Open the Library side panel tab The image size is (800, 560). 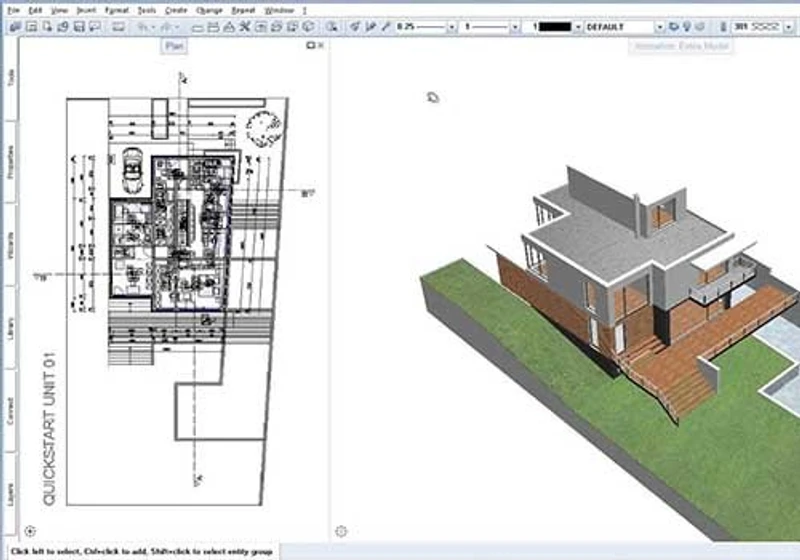click(x=11, y=328)
